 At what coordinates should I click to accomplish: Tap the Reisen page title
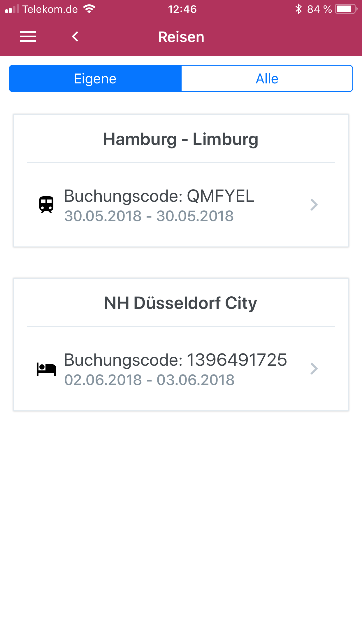pos(181,37)
